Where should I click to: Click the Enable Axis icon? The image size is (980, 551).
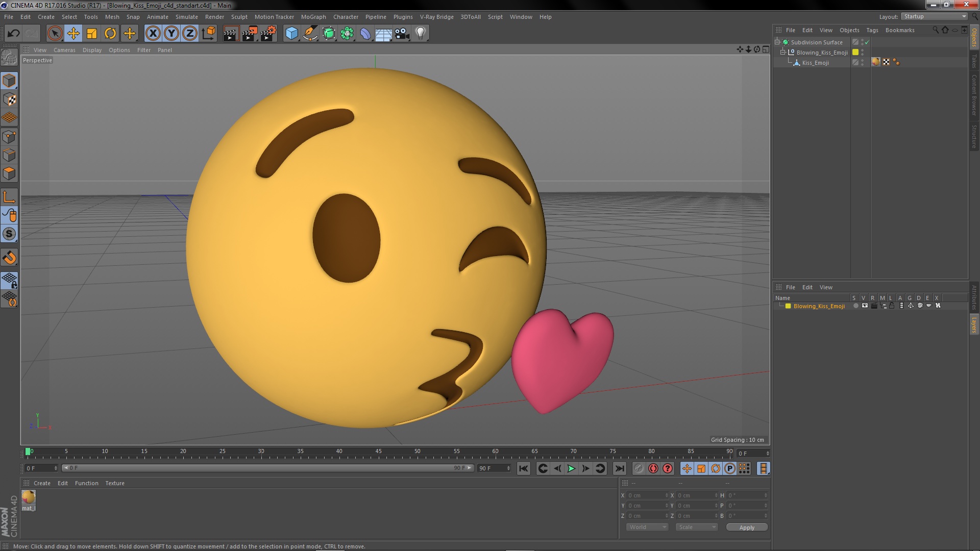9,197
